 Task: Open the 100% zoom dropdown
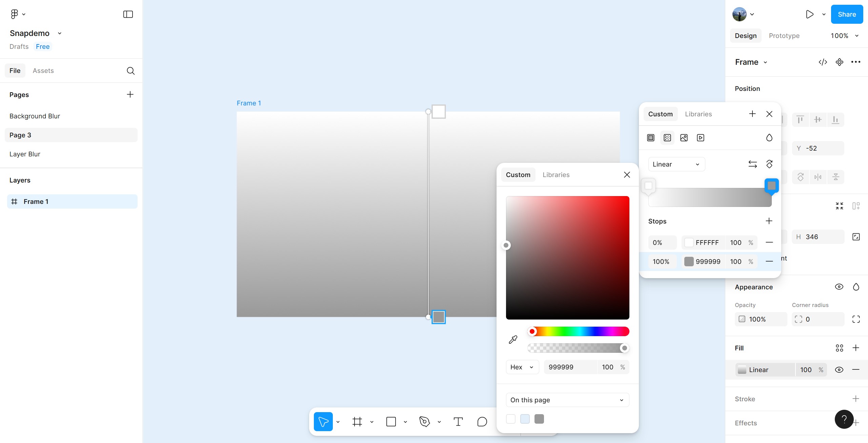845,36
